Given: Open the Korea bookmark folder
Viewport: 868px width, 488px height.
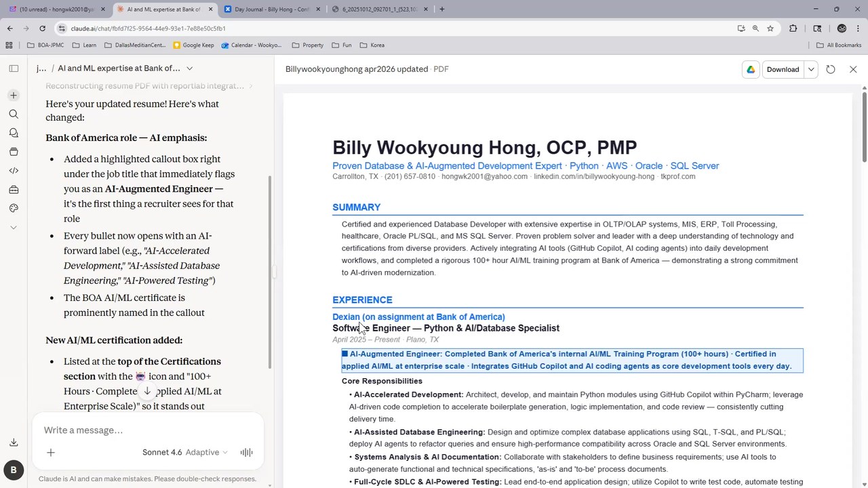Looking at the screenshot, I should tap(372, 45).
